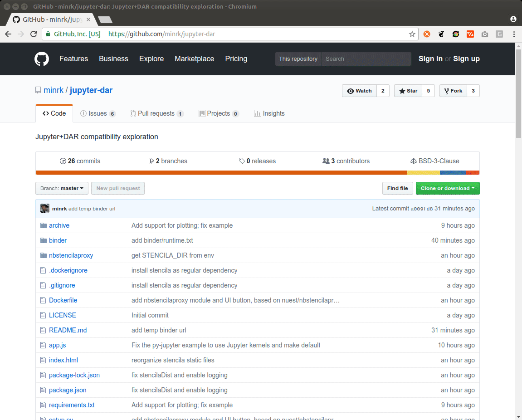Image resolution: width=522 pixels, height=420 pixels.
Task: Open latest commit hash a009fd8
Action: click(421, 209)
